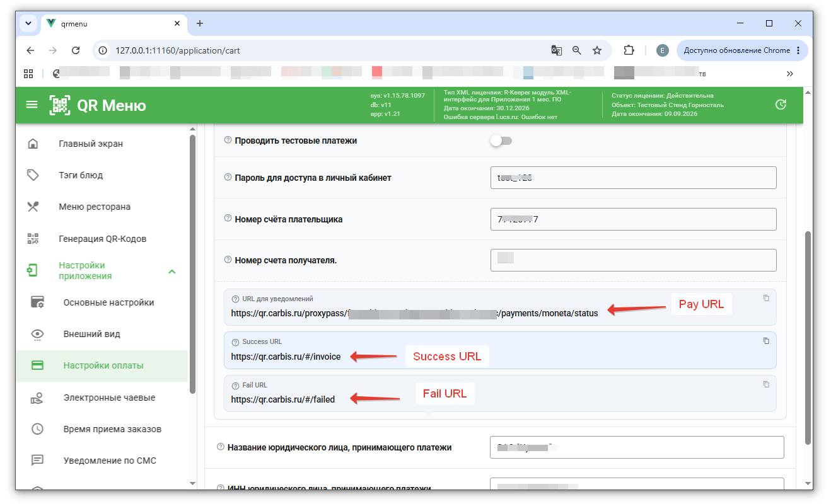Enable the Проводить тестовые платежи switch
This screenshot has height=504, width=831.
coord(501,140)
